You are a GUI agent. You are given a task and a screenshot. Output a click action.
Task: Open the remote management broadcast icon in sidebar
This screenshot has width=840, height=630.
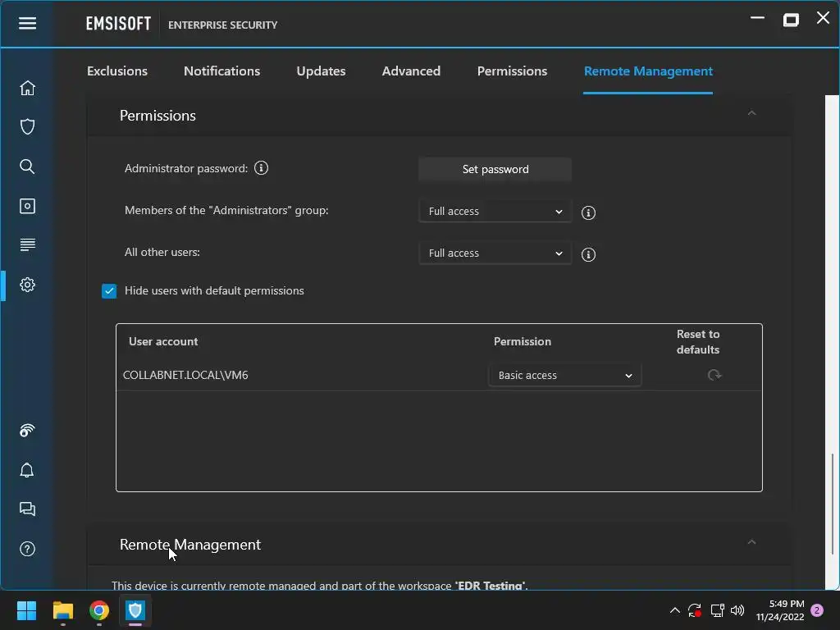pos(27,430)
